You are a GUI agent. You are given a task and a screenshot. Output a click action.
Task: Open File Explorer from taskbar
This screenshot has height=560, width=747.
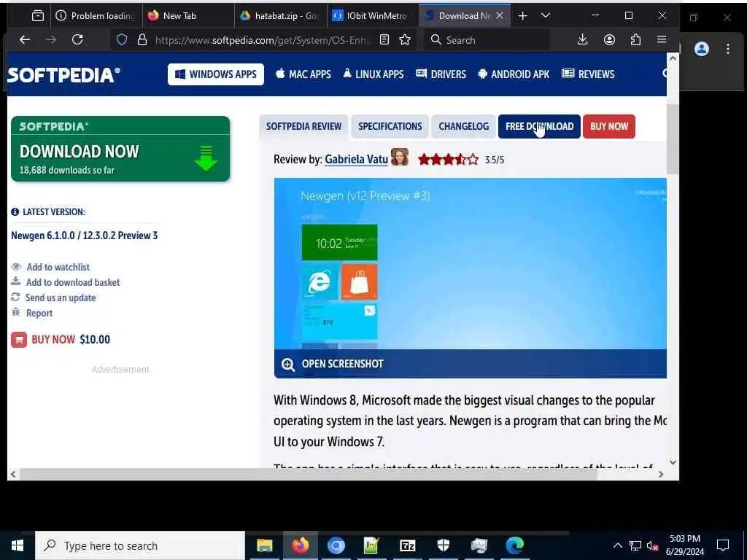pos(264,545)
